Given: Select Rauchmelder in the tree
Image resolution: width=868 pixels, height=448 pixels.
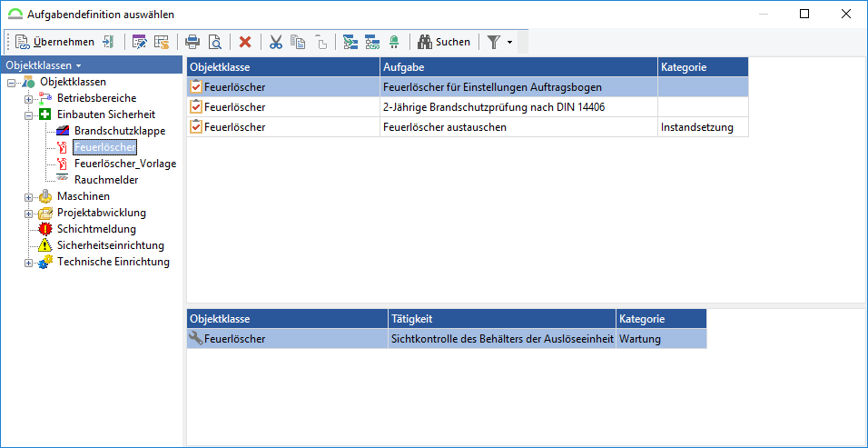Looking at the screenshot, I should click(x=106, y=180).
